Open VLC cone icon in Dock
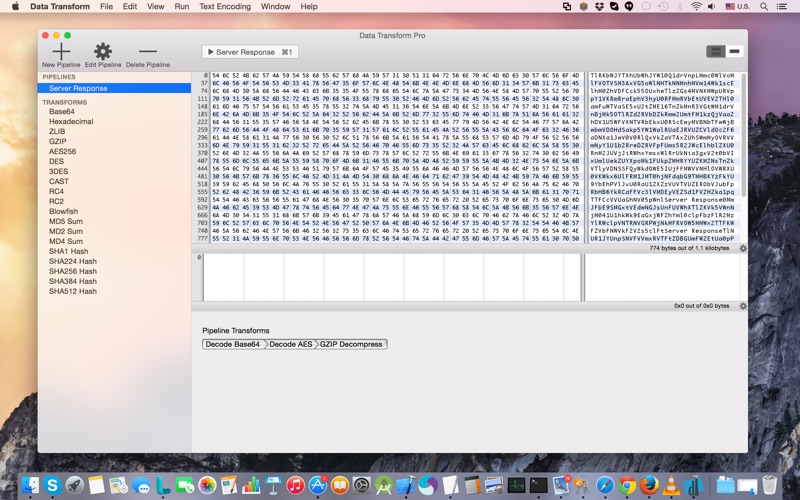 (x=671, y=485)
